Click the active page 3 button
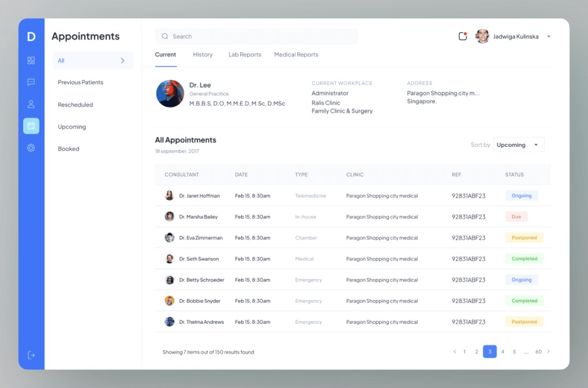This screenshot has height=388, width=588. (x=490, y=352)
